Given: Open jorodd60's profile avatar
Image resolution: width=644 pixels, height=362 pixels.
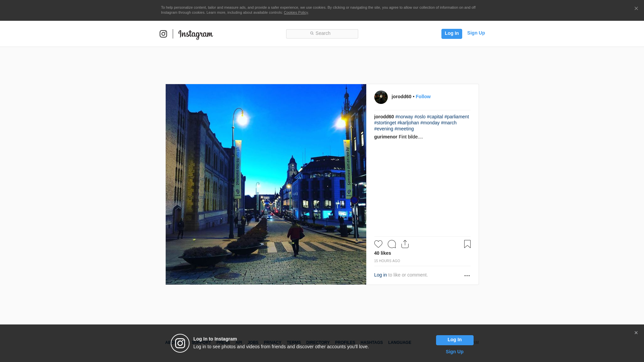Looking at the screenshot, I should click(x=381, y=97).
